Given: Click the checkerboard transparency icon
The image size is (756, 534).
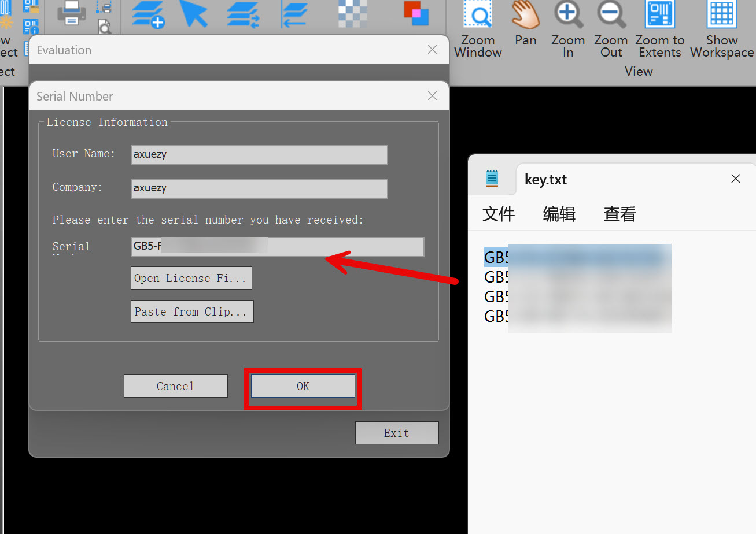Looking at the screenshot, I should coord(352,13).
